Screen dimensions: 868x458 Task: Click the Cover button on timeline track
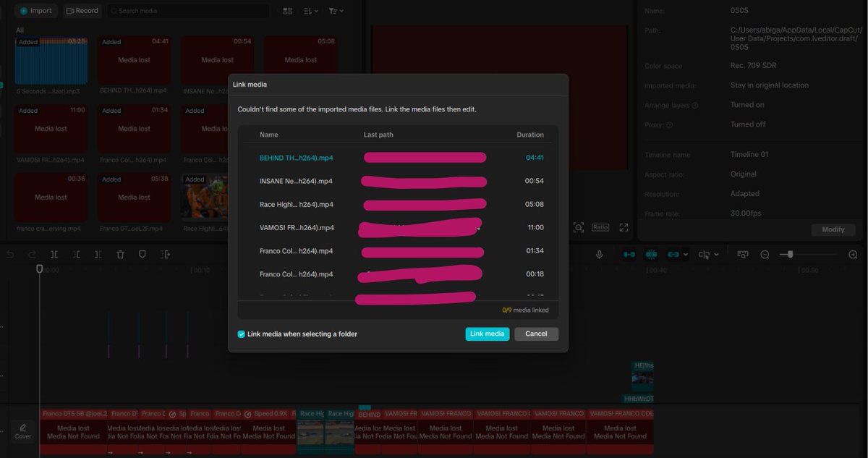point(23,431)
